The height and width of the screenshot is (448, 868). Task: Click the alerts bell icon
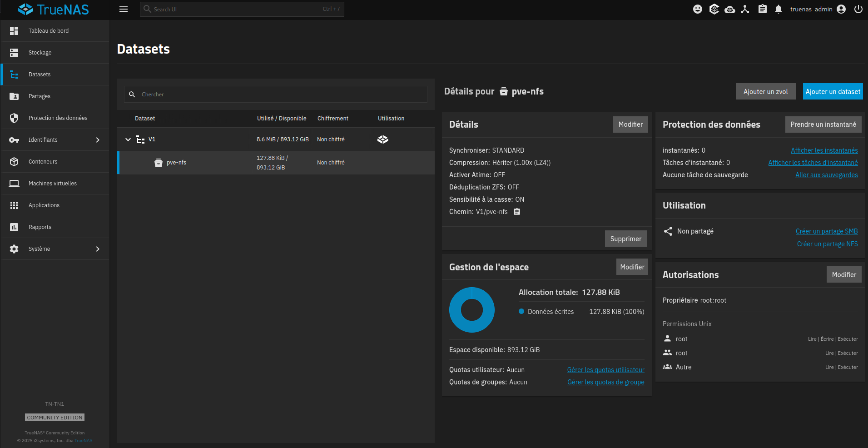point(778,9)
